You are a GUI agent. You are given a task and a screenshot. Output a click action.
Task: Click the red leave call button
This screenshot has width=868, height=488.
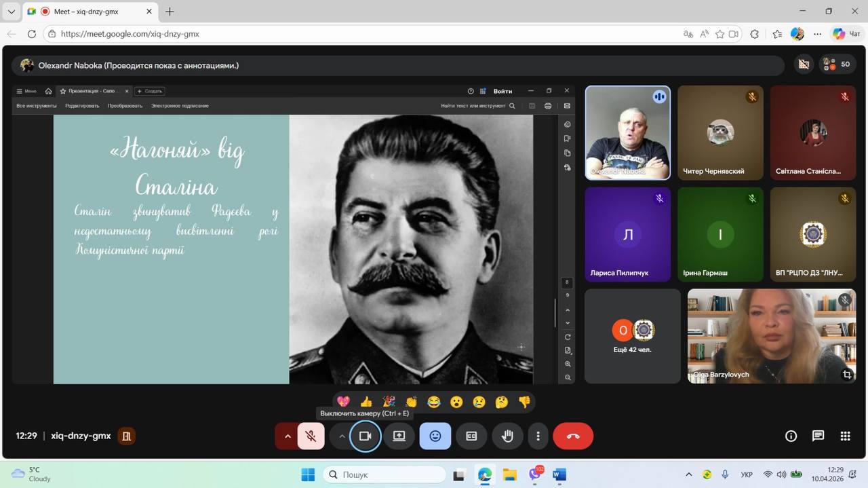point(573,436)
